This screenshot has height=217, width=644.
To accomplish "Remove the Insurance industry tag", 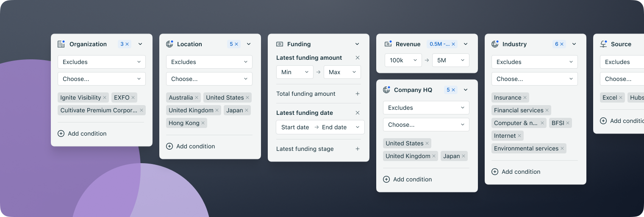I will pyautogui.click(x=525, y=97).
